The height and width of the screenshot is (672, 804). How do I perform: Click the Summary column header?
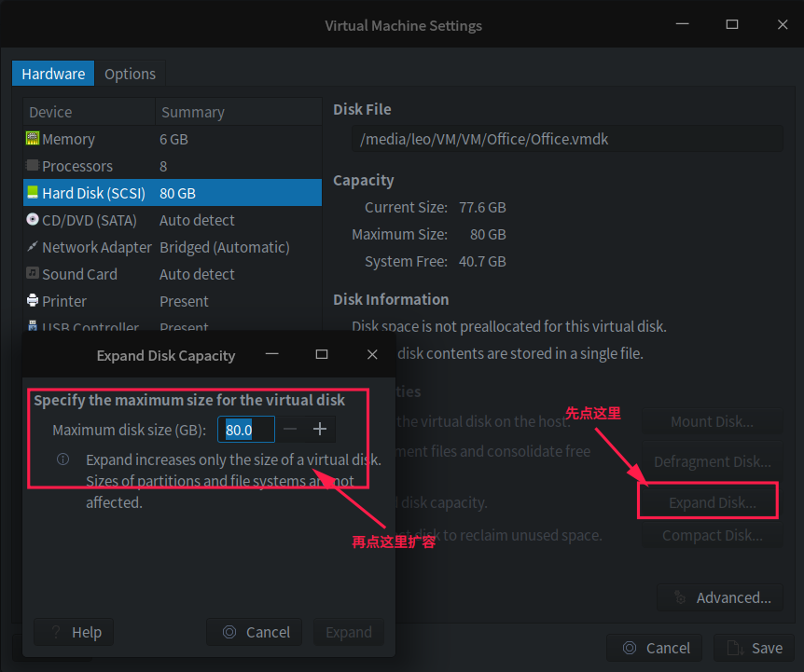click(x=239, y=112)
